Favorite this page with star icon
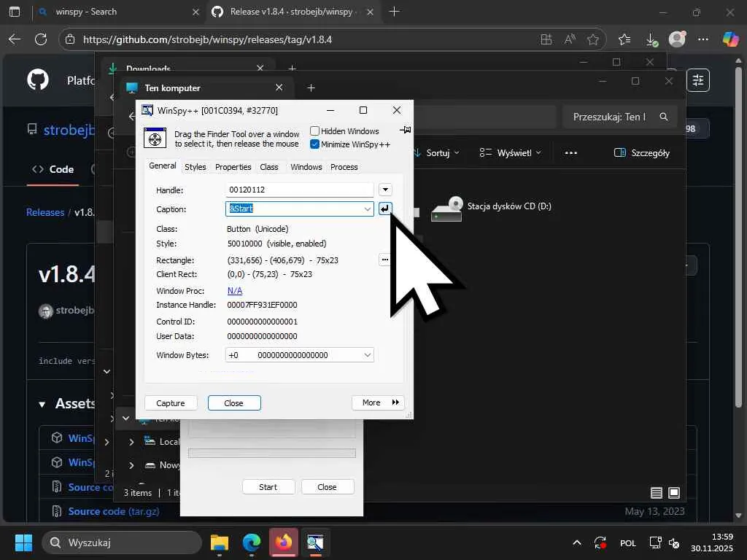Image resolution: width=747 pixels, height=560 pixels. 593,39
